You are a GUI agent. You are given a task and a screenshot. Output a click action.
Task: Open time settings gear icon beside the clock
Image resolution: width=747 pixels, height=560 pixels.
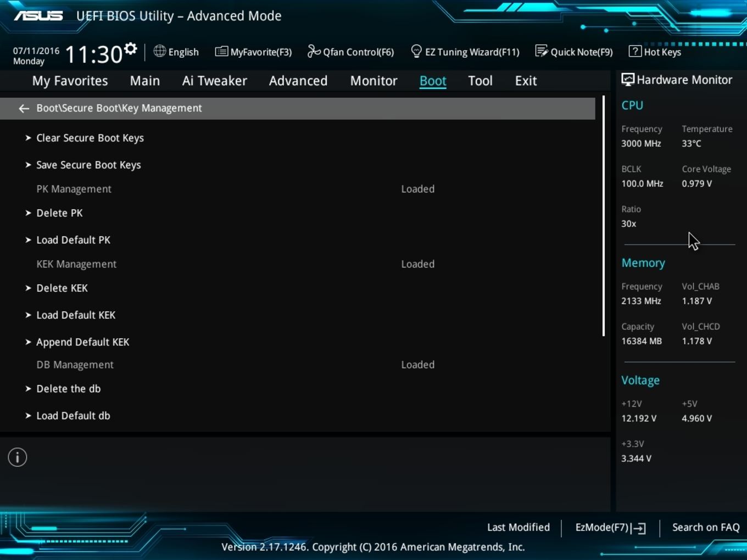131,49
